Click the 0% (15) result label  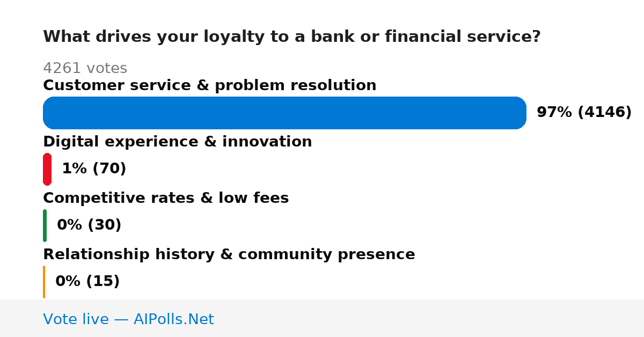tap(87, 282)
